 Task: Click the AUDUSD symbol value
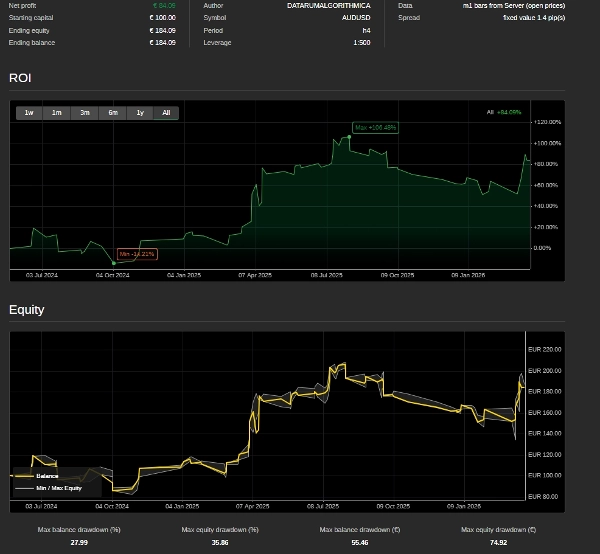tap(355, 18)
